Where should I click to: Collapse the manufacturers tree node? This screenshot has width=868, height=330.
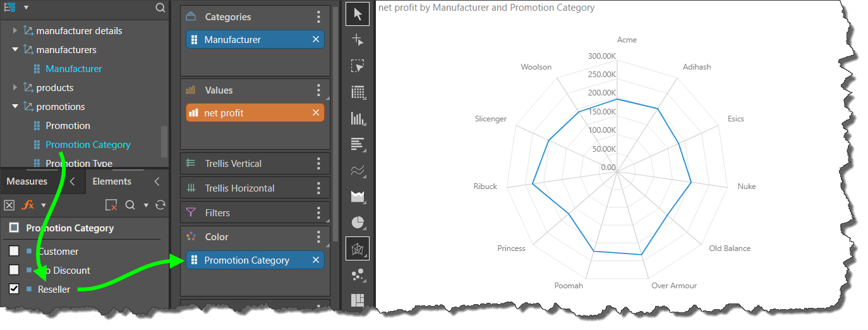point(15,49)
